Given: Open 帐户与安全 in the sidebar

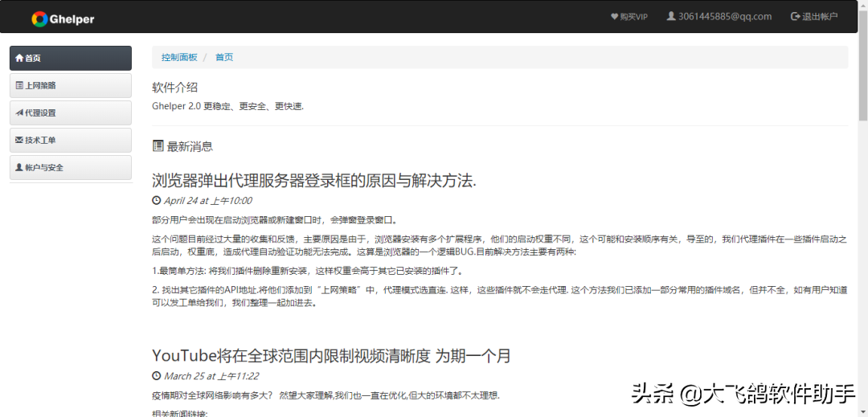Looking at the screenshot, I should coord(70,167).
